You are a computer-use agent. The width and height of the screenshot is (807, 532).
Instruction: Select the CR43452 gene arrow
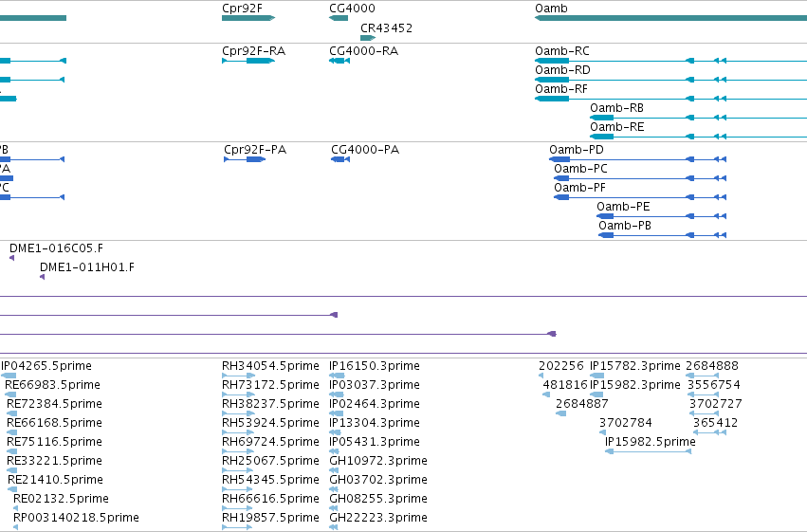coord(368,38)
